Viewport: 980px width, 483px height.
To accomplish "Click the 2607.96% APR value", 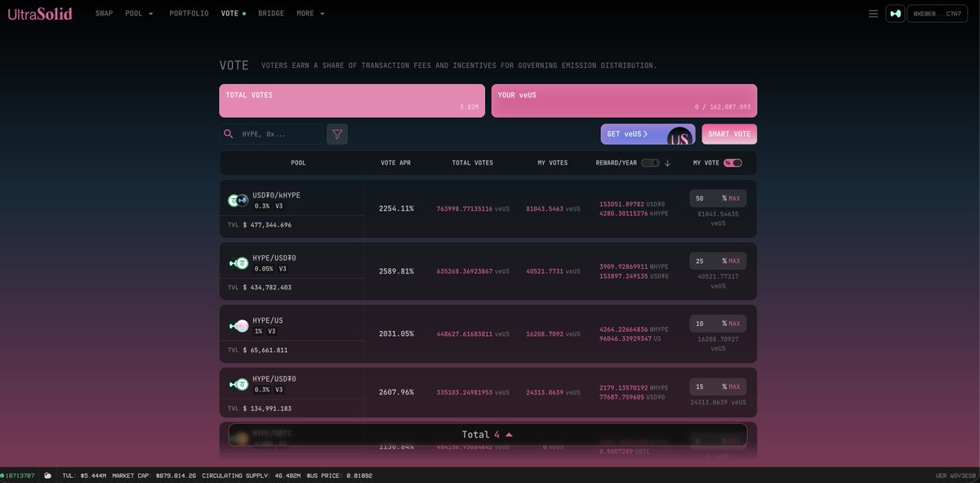I will [396, 392].
